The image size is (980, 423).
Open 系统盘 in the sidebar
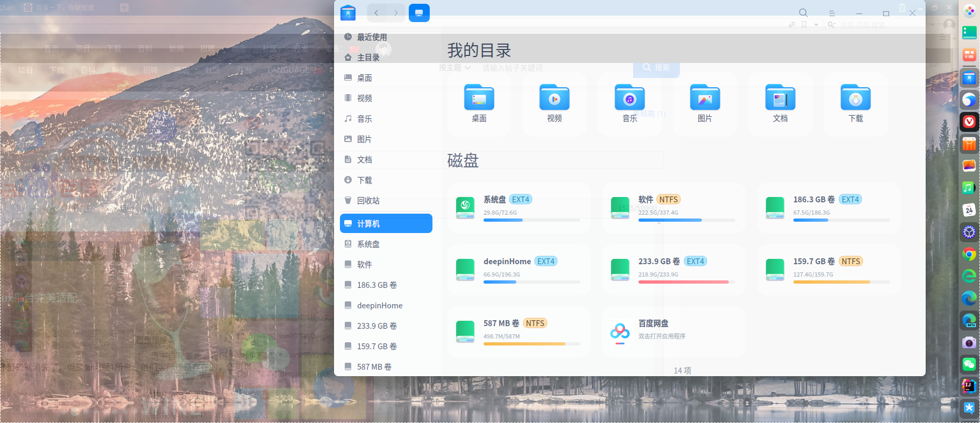coord(386,244)
